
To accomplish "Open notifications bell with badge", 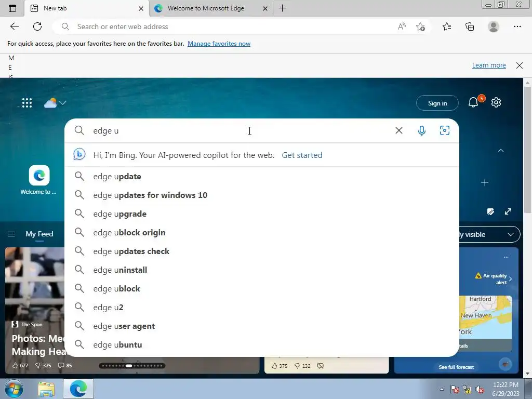I will pyautogui.click(x=474, y=102).
